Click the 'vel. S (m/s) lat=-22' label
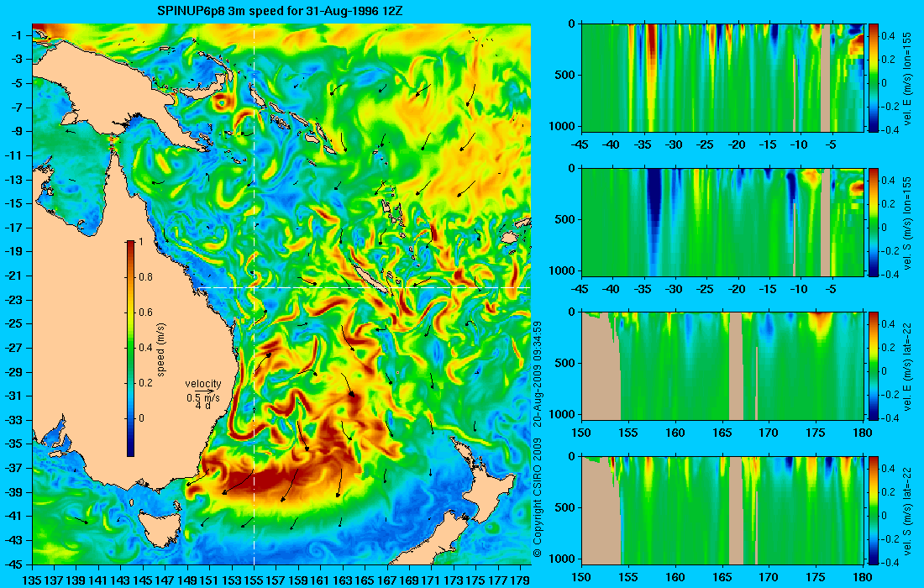This screenshot has height=588, width=924. 907,510
